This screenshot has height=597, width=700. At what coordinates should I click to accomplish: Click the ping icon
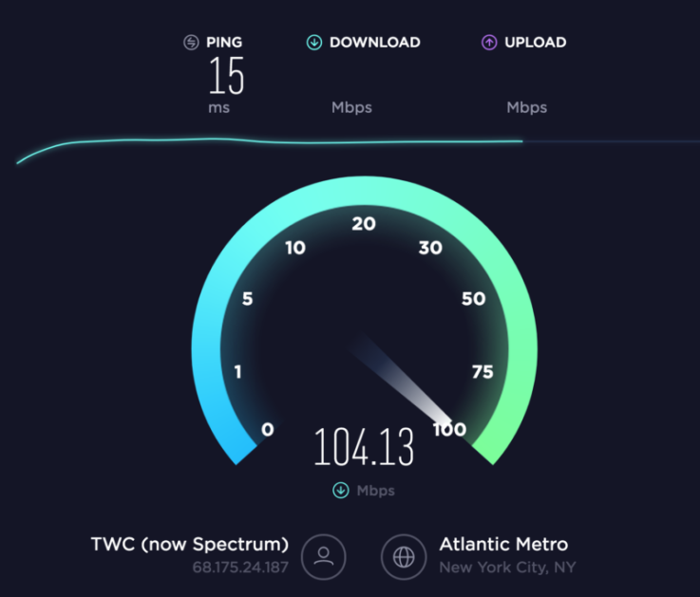(x=191, y=43)
